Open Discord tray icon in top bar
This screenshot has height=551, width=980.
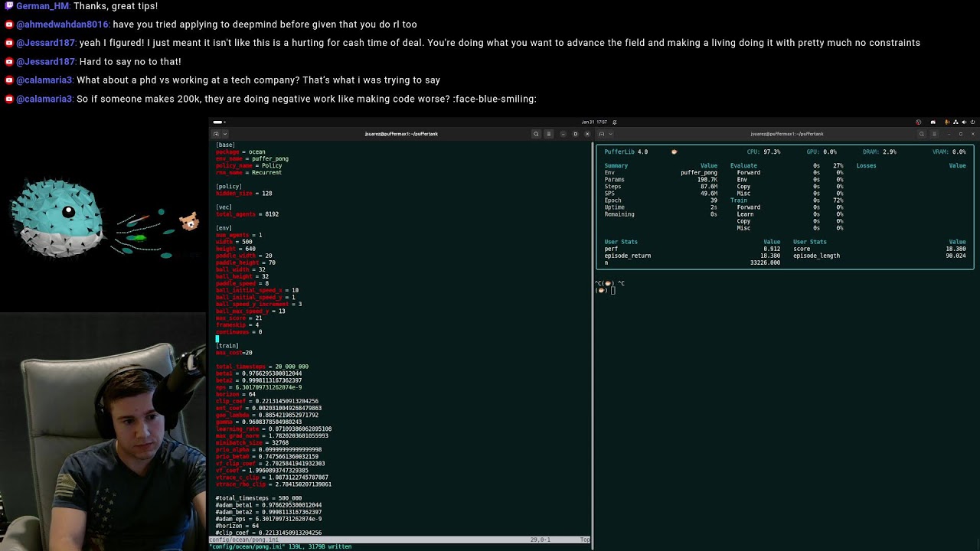click(933, 122)
